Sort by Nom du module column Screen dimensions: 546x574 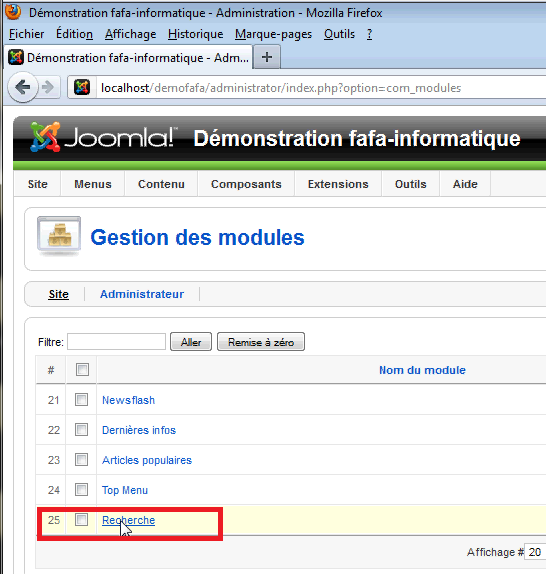coord(422,370)
